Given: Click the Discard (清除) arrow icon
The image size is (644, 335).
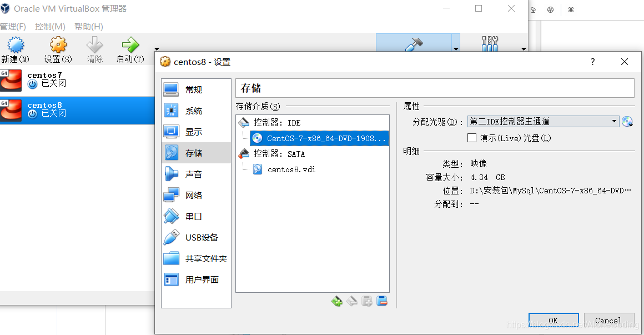Looking at the screenshot, I should point(94,44).
